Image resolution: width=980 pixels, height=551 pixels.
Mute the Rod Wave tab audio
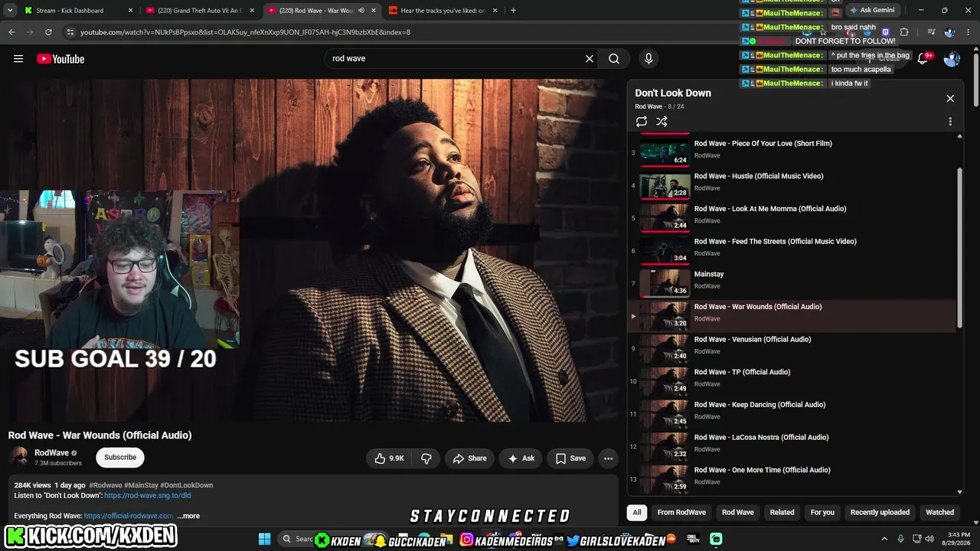pos(361,11)
